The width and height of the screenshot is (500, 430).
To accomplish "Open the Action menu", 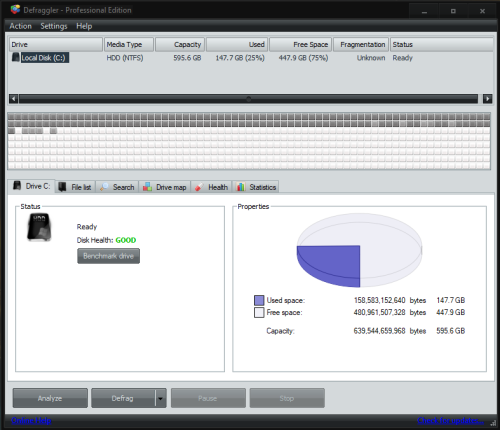I will click(20, 26).
